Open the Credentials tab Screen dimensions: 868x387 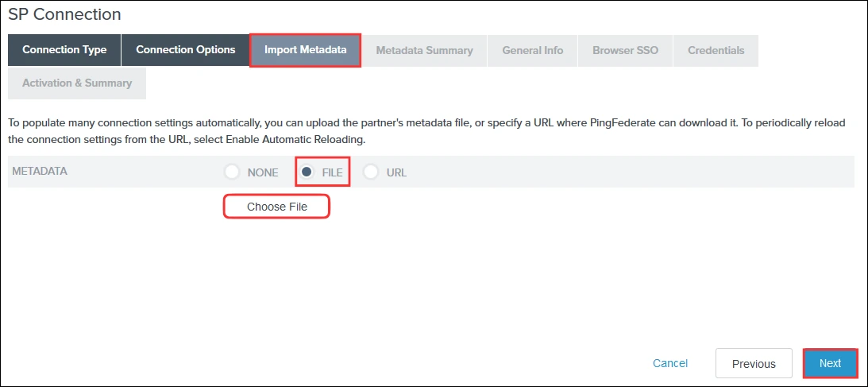click(x=716, y=51)
